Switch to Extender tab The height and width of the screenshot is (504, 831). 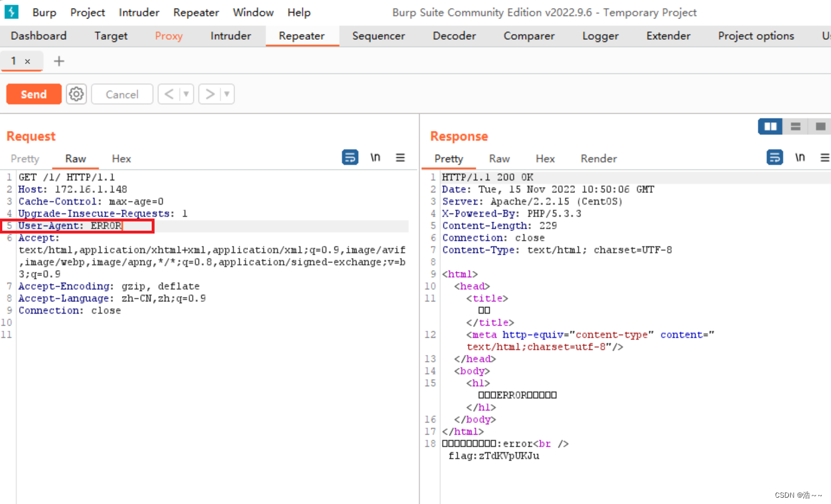click(668, 36)
